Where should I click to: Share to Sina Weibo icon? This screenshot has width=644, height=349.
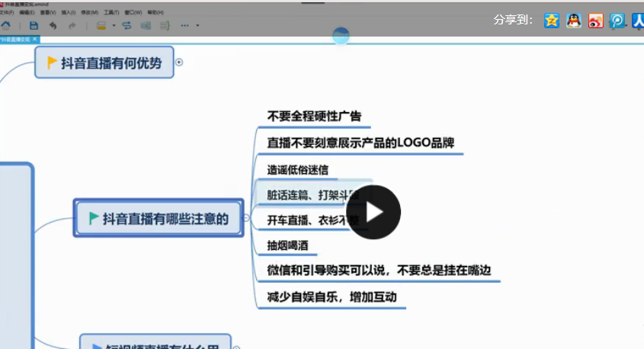595,20
